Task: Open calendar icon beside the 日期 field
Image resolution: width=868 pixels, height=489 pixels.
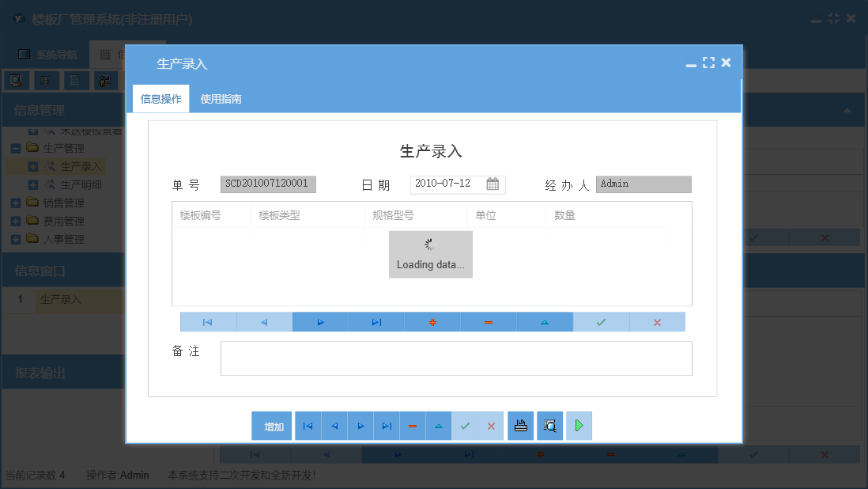Action: (x=494, y=184)
